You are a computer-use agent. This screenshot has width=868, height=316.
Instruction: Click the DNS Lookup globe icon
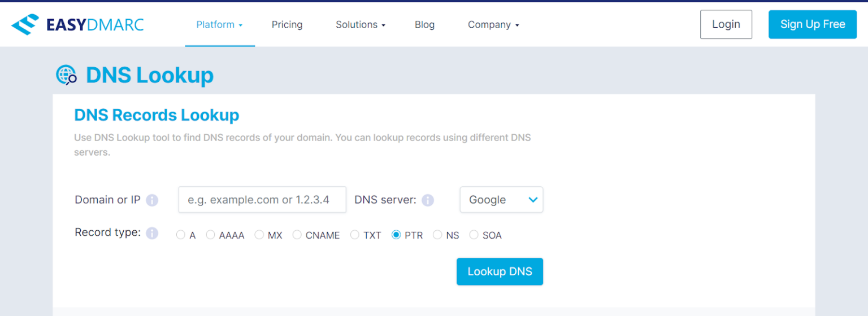[66, 75]
